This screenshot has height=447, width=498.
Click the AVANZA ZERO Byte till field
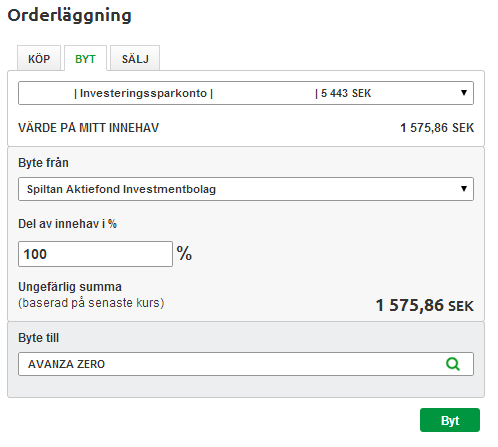tap(246, 364)
